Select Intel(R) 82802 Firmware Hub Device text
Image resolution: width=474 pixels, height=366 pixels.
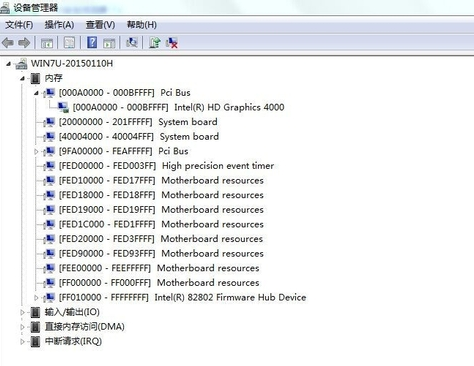[183, 297]
